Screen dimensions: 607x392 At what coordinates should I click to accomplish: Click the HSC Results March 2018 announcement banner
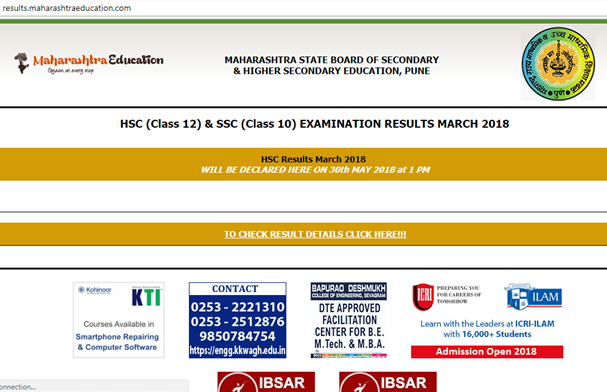pyautogui.click(x=304, y=164)
